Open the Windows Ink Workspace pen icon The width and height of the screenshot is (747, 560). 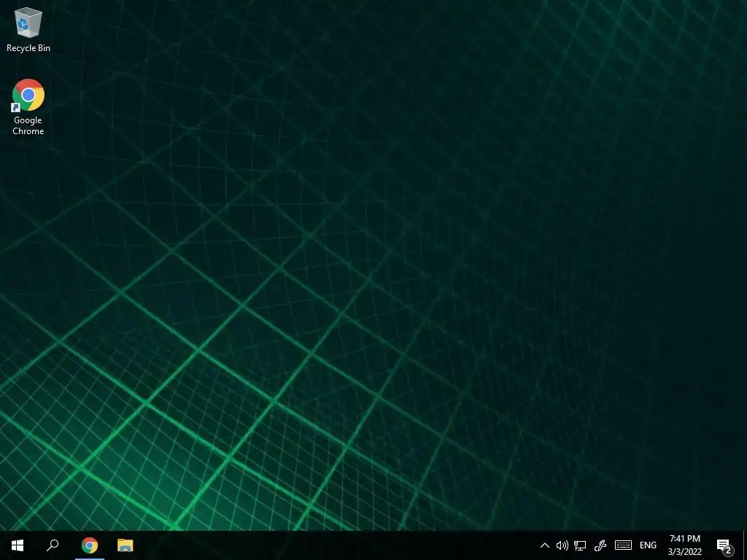click(600, 545)
